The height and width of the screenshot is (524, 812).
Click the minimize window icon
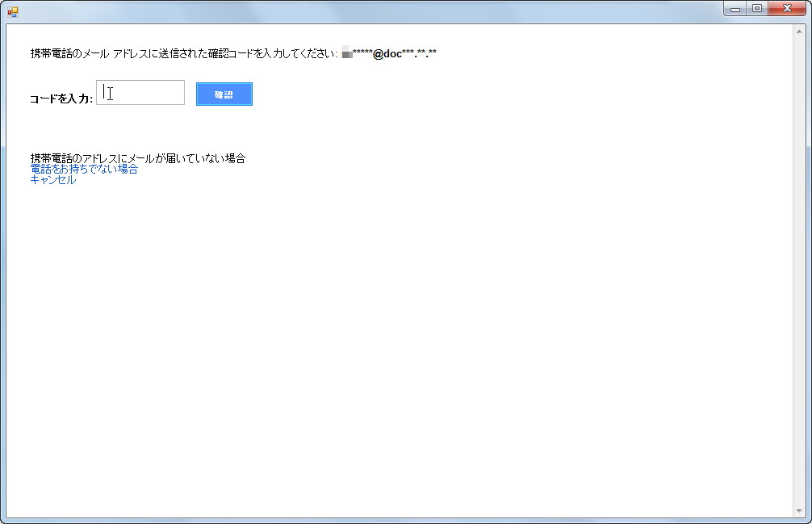point(735,8)
